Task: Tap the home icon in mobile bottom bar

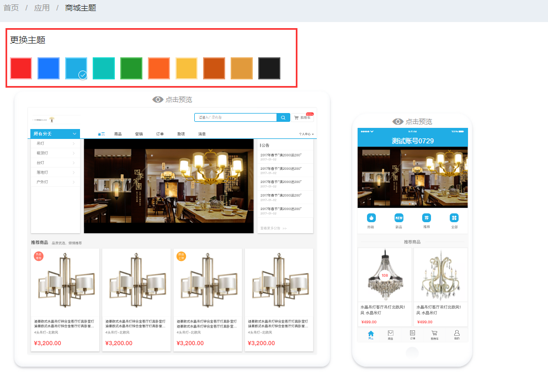Action: point(371,334)
